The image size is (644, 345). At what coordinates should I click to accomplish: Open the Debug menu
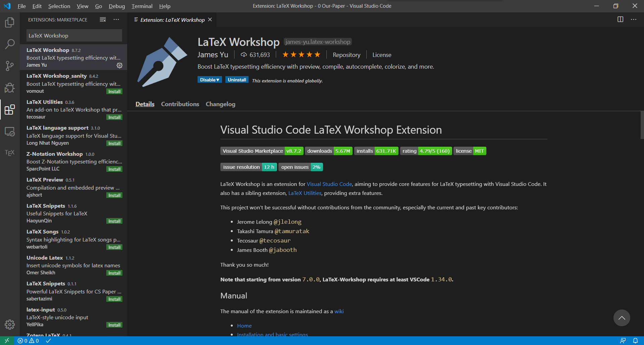pyautogui.click(x=117, y=6)
